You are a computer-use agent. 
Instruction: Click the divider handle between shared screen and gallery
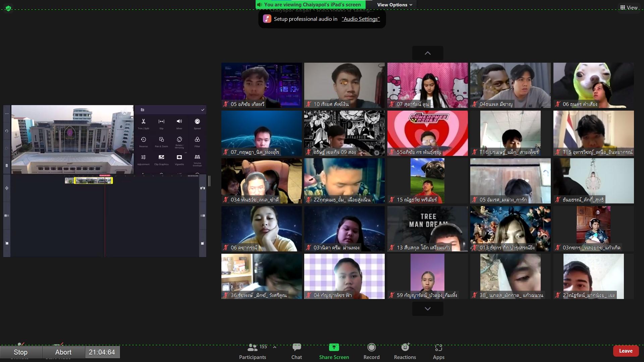pyautogui.click(x=209, y=181)
